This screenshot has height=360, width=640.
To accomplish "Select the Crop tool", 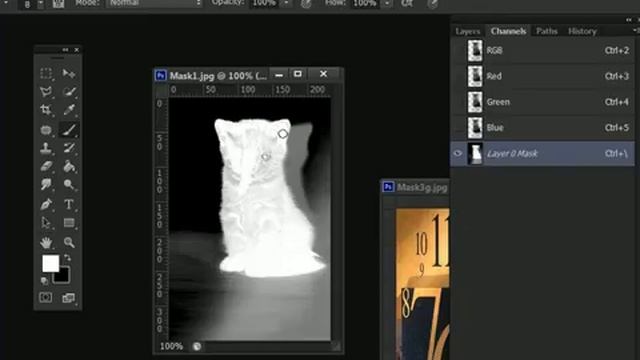I will click(x=46, y=110).
